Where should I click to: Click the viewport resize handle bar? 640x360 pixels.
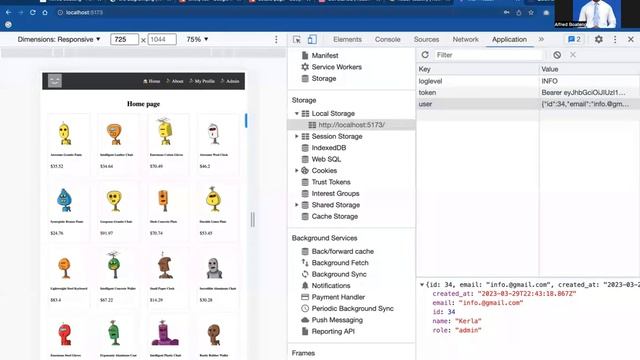[253, 220]
